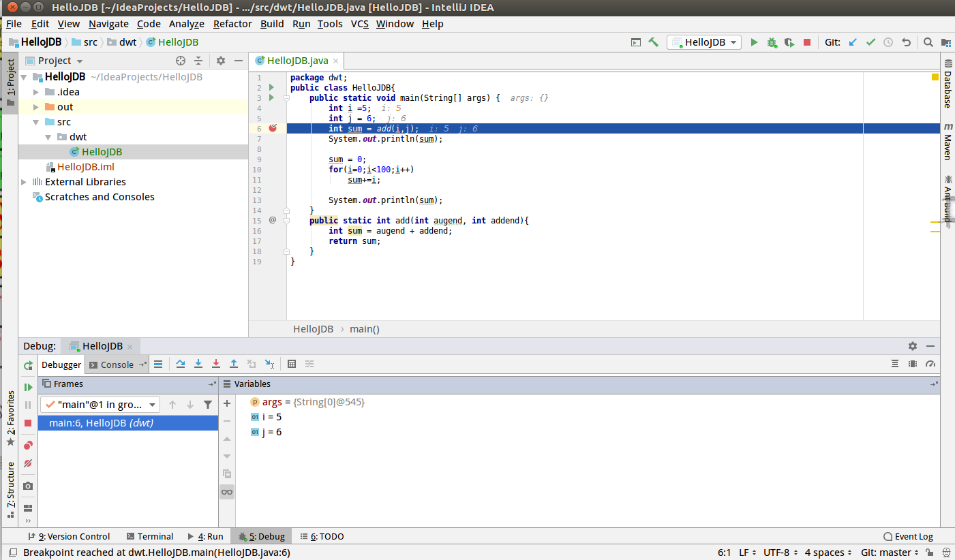Open the 9: Version Control tool tab
The width and height of the screenshot is (955, 560).
point(69,536)
